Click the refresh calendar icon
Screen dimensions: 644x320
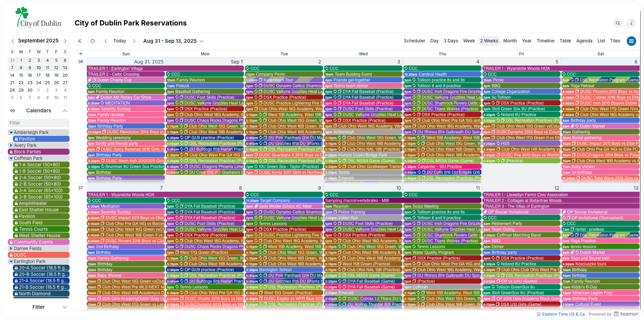93,41
